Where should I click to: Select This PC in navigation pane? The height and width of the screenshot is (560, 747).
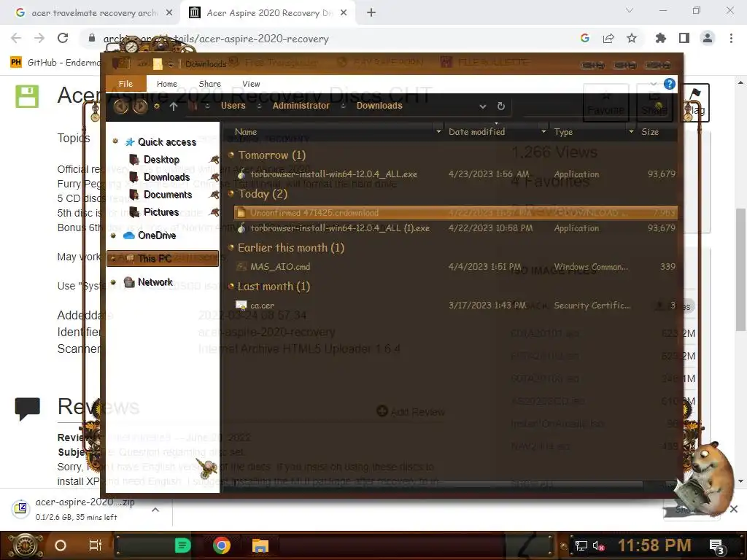tap(163, 259)
